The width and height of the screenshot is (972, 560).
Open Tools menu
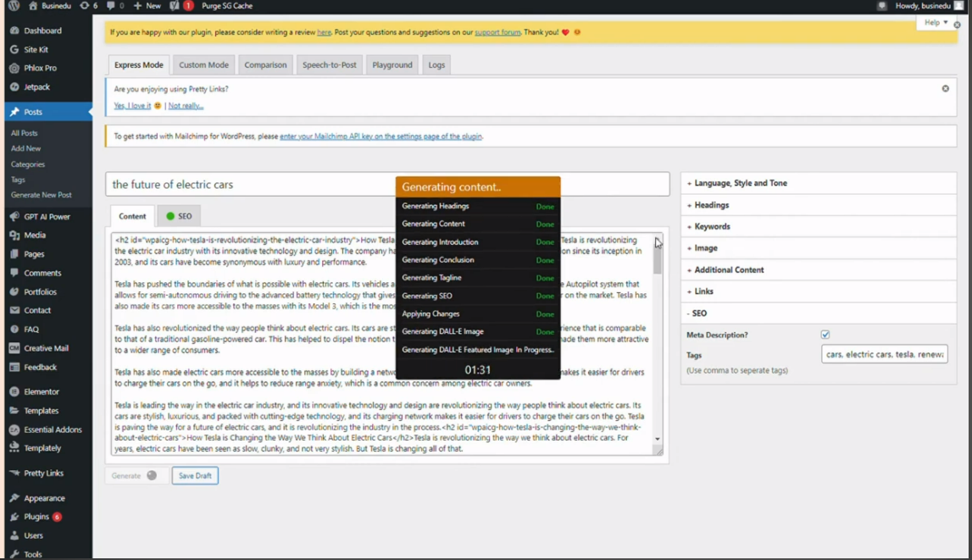33,554
